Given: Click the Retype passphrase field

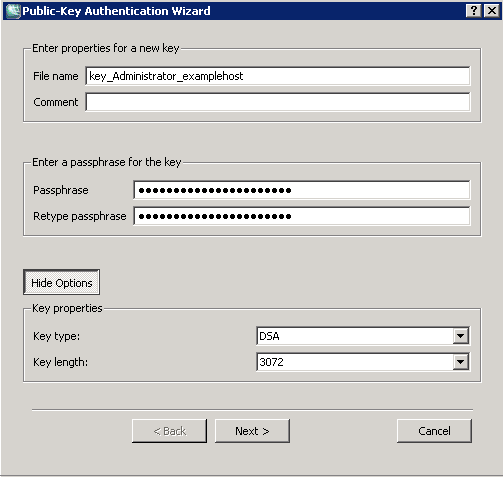Looking at the screenshot, I should (302, 216).
